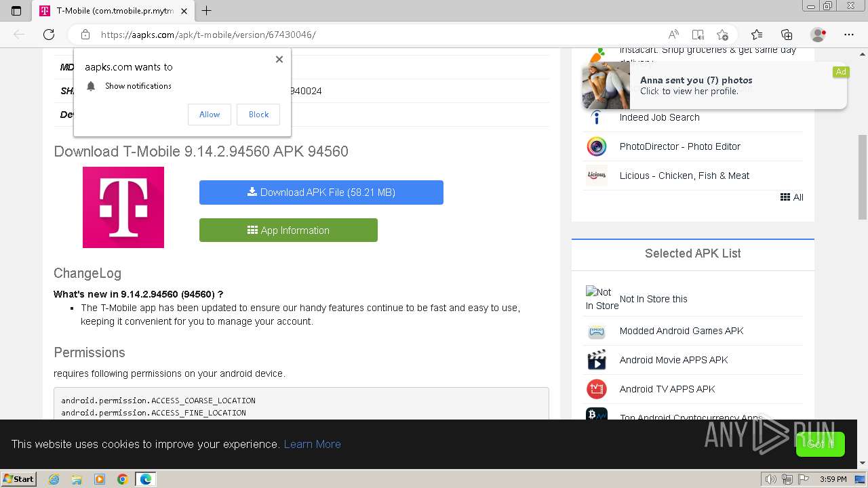Click the Android Movie apps clapper icon
This screenshot has width=868, height=488.
click(x=597, y=360)
